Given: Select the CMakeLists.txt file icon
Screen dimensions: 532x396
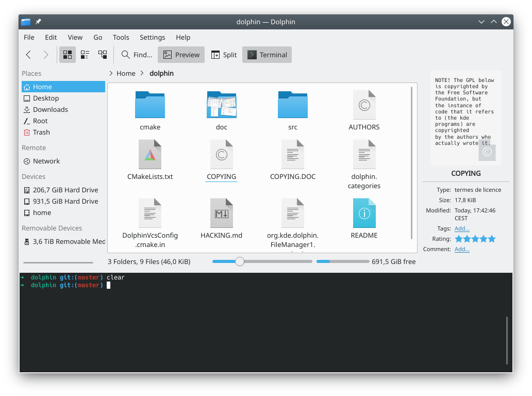Looking at the screenshot, I should click(x=150, y=154).
